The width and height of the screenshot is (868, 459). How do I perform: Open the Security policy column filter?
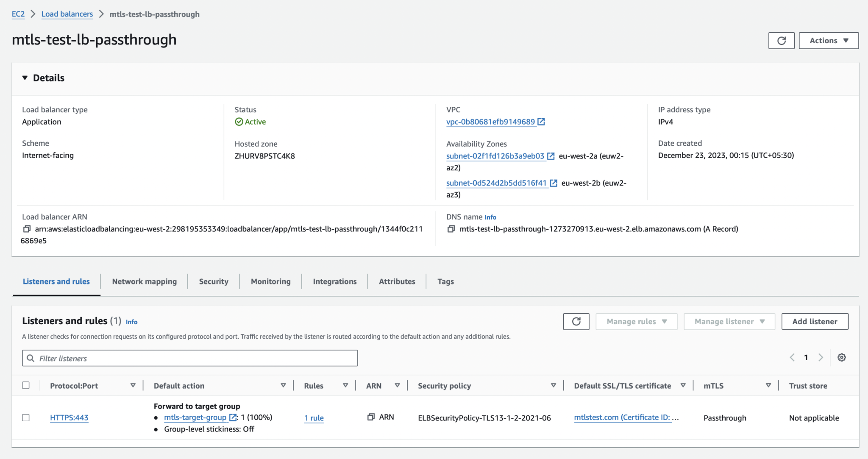[553, 385]
